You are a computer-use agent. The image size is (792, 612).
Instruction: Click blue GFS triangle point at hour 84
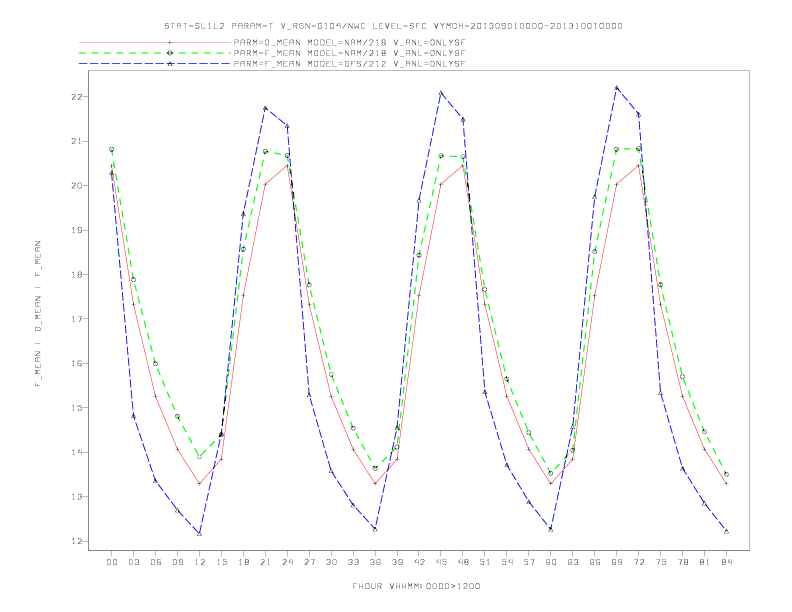pos(726,531)
